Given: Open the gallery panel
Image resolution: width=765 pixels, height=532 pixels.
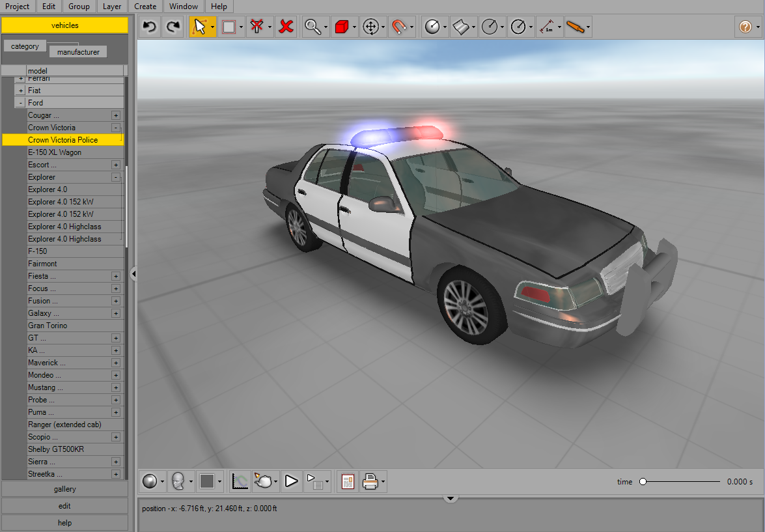Looking at the screenshot, I should tap(64, 488).
